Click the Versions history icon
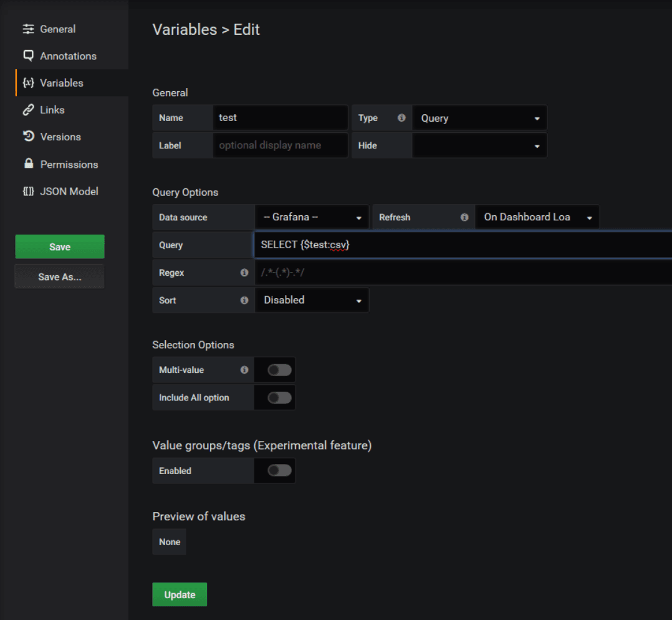Screen dimensions: 672x620 coord(28,137)
